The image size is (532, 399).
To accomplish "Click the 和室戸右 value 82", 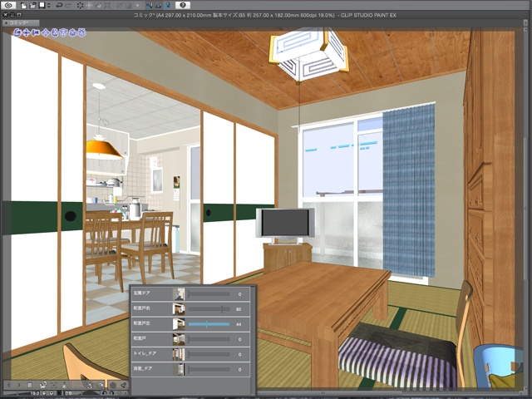I will (239, 309).
